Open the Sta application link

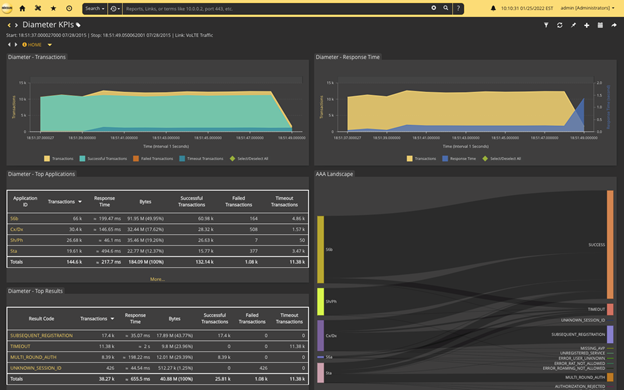[13, 251]
